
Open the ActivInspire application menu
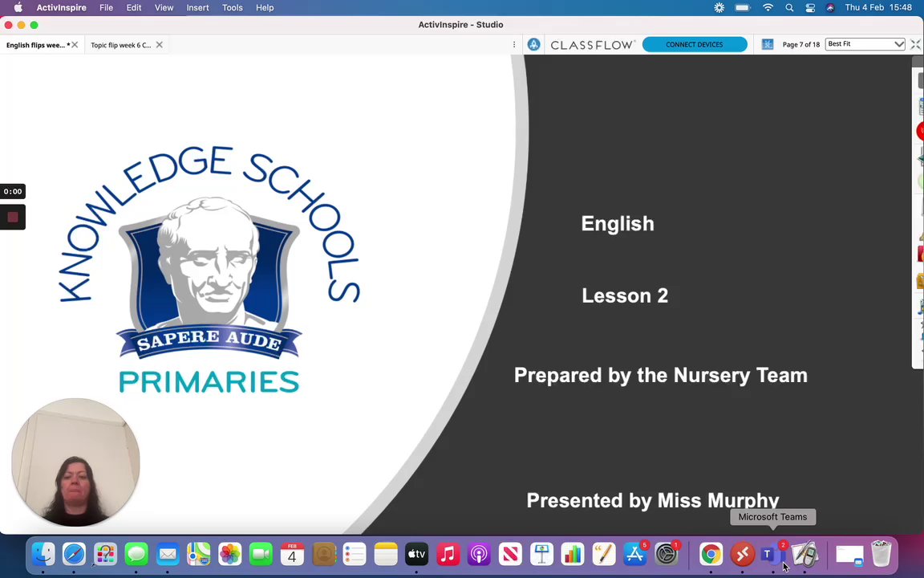tap(61, 8)
